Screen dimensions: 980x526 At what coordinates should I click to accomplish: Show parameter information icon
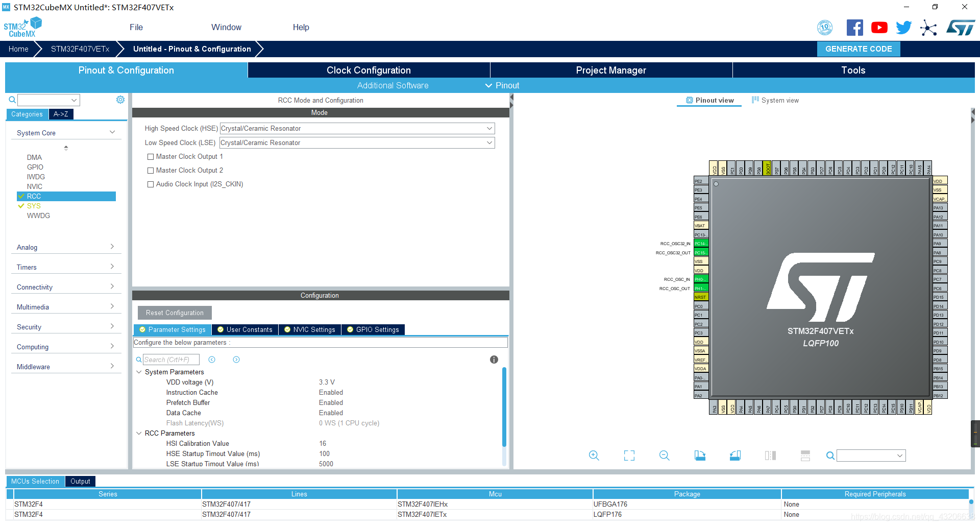coord(494,360)
